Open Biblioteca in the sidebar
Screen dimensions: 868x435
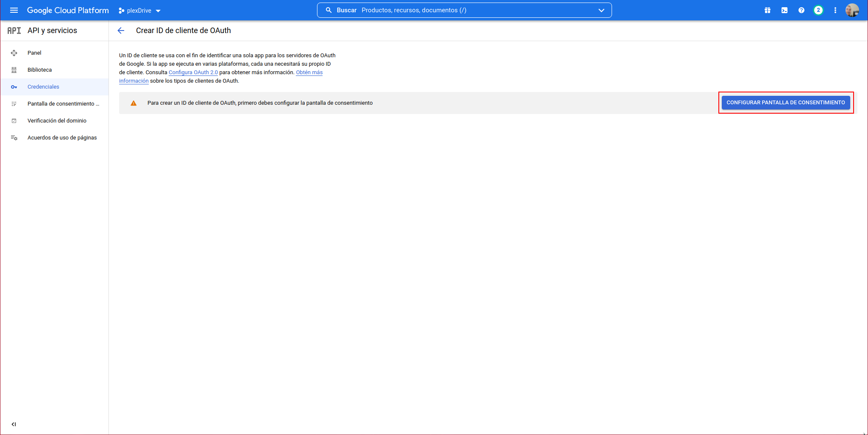(x=39, y=70)
